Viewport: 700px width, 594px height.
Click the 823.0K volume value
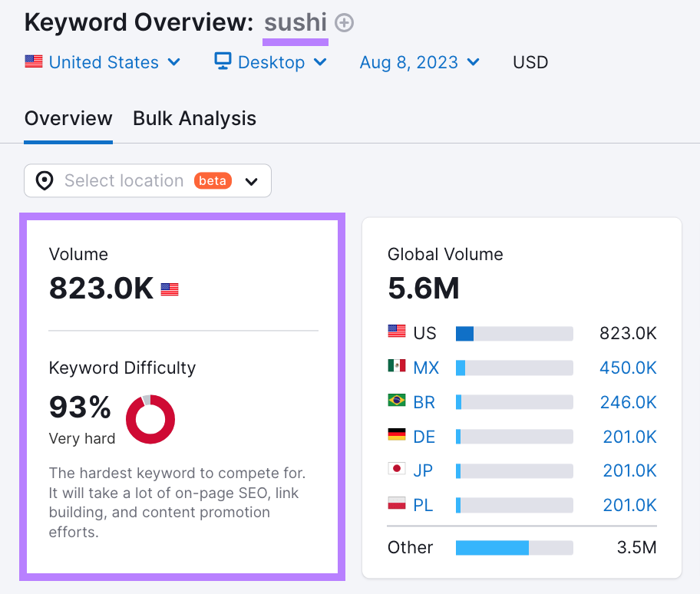101,289
